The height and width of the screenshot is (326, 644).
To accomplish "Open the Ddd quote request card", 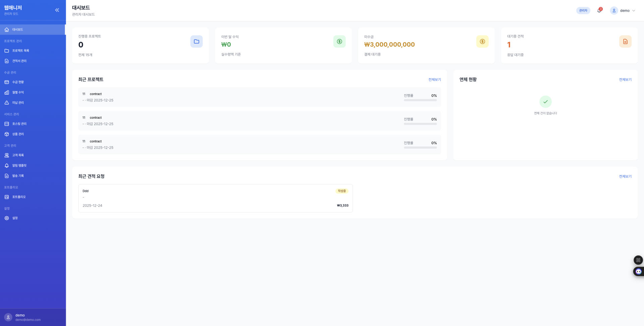I will coord(215,198).
